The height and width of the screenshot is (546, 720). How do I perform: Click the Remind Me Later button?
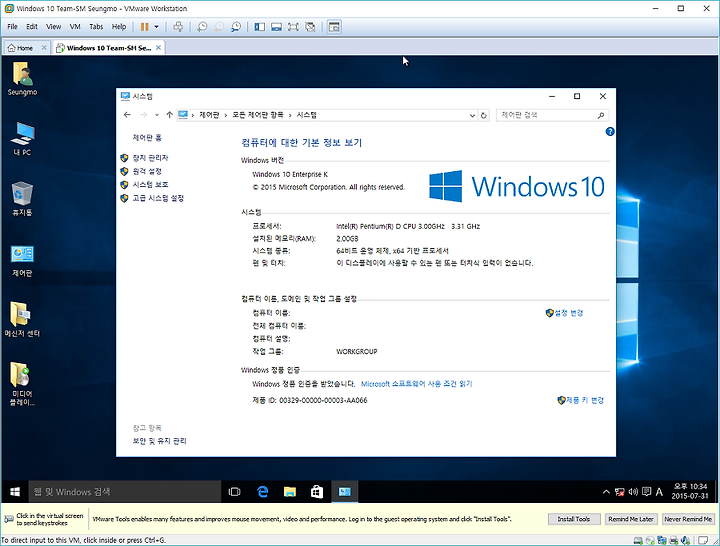tap(631, 519)
